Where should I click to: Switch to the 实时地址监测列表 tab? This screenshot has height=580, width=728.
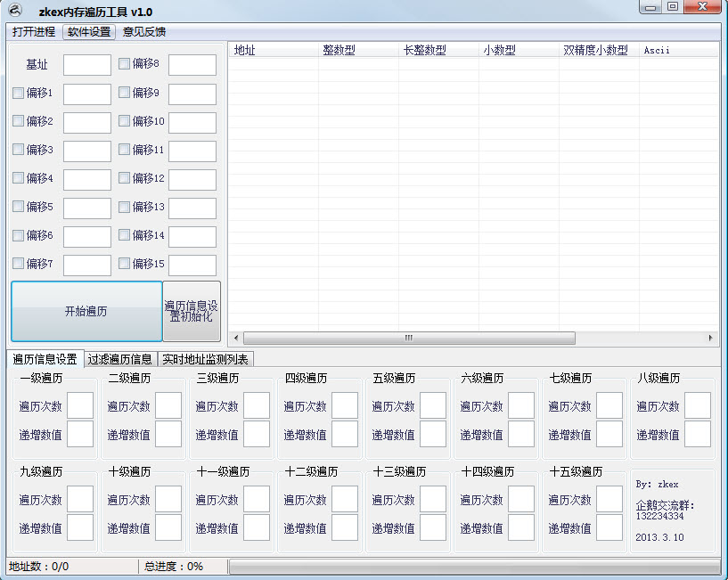[206, 360]
